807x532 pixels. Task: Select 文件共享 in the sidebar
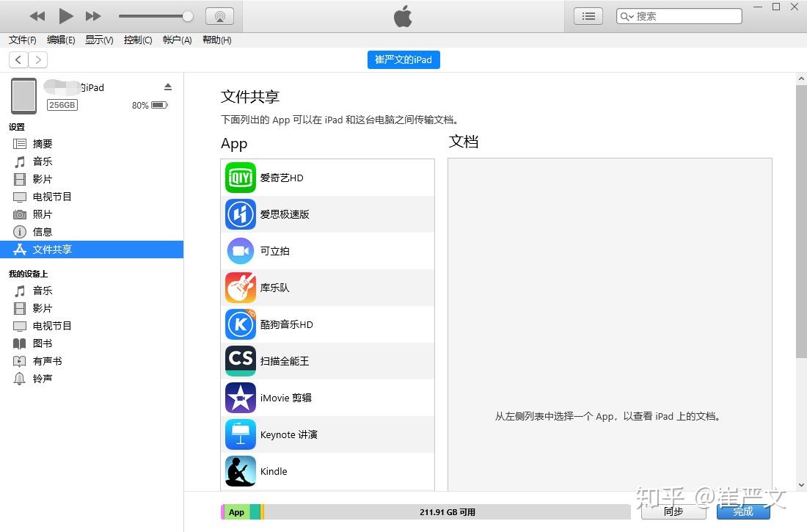[x=92, y=249]
